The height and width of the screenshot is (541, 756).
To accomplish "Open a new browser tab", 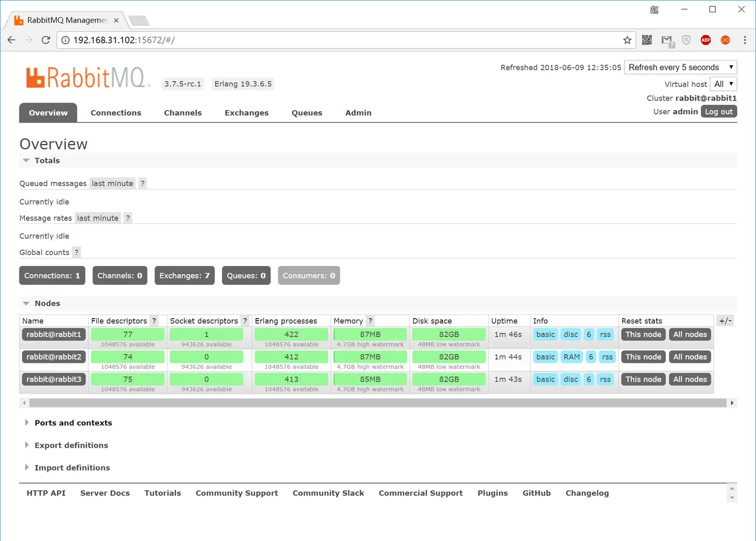I will (x=139, y=21).
